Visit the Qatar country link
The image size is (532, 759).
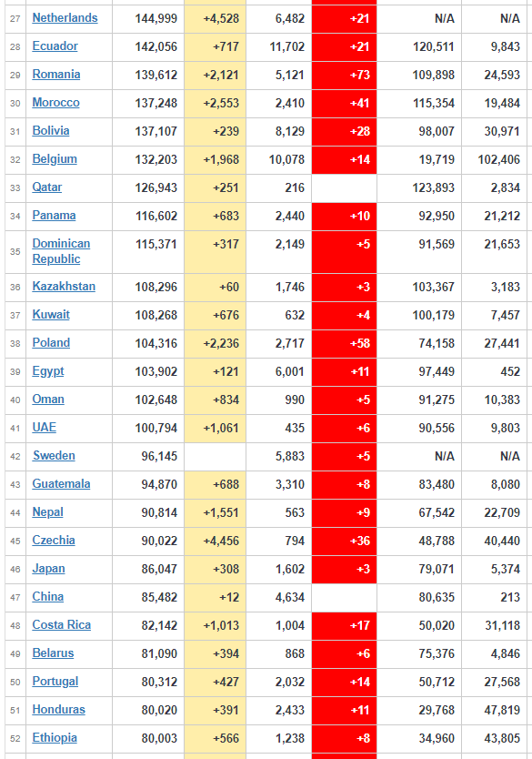pos(47,187)
